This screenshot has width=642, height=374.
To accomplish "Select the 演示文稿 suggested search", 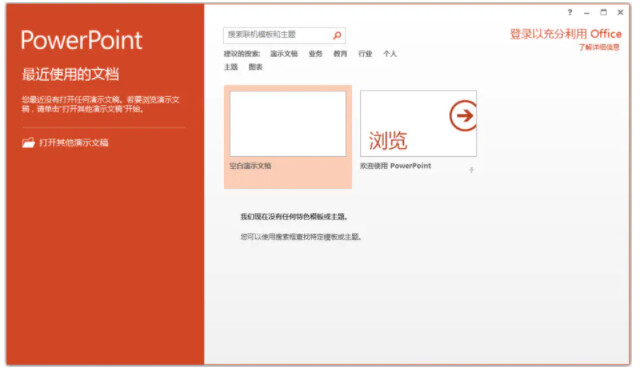I will point(284,54).
